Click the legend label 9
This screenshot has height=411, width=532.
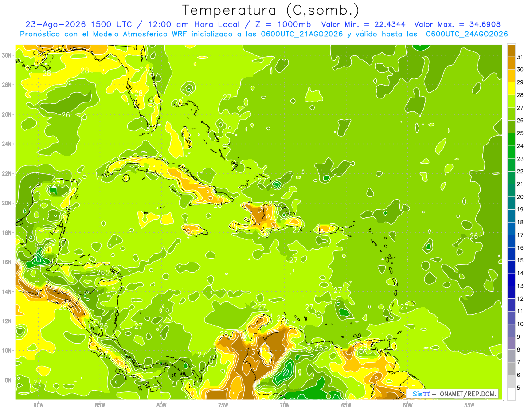[519, 337]
